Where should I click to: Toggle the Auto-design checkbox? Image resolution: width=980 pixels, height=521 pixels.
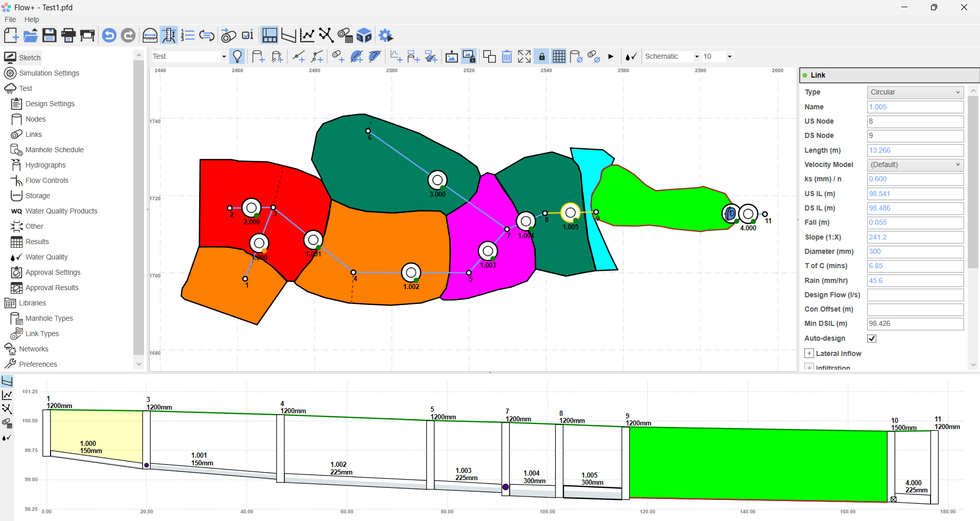[872, 339]
